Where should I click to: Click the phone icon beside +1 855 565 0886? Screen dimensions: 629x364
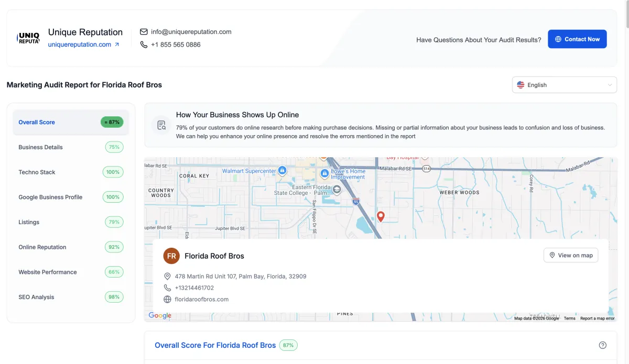coord(144,45)
